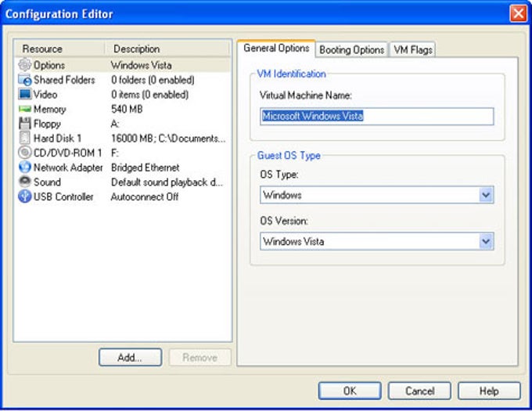Image resolution: width=532 pixels, height=411 pixels.
Task: Click the 'Bridged Ethernet' description
Action: 146,168
